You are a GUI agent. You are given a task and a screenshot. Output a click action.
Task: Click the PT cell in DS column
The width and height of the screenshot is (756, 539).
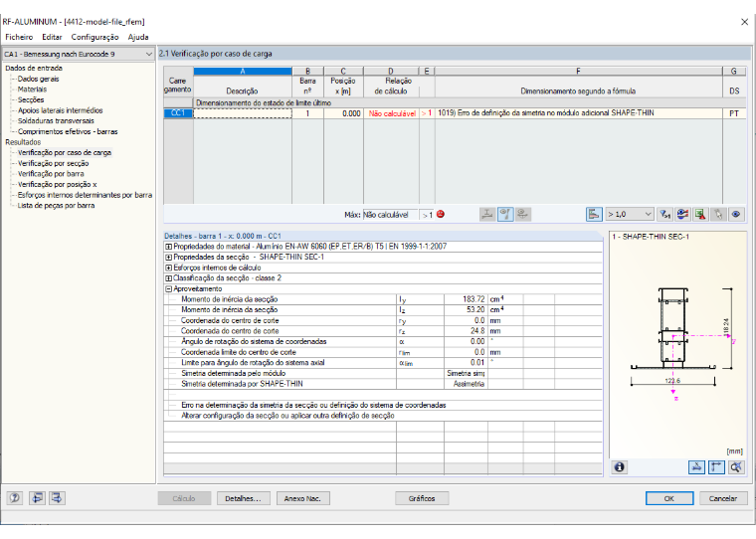[x=734, y=113]
